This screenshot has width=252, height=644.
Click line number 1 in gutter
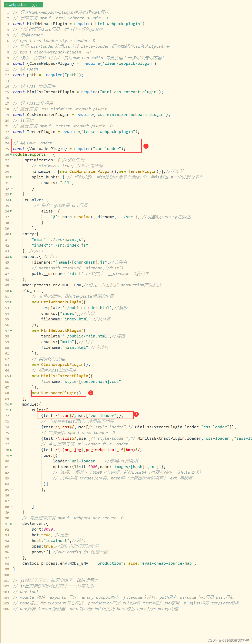8,13
